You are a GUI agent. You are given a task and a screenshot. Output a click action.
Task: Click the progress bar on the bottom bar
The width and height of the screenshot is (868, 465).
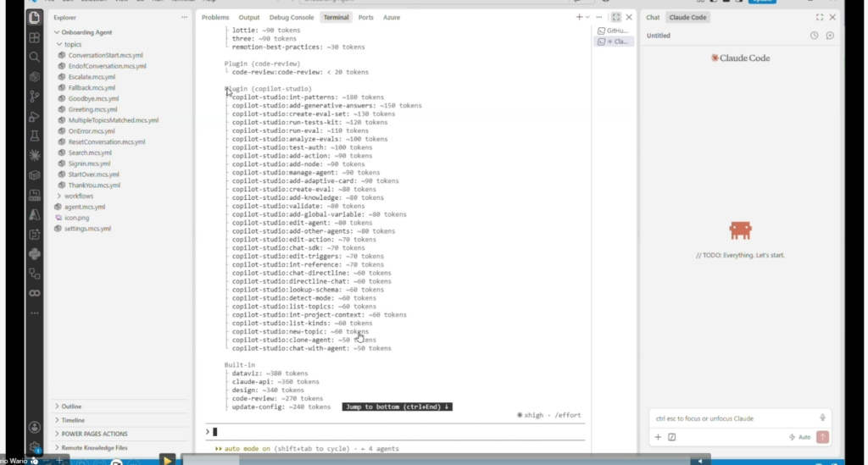tap(437, 460)
